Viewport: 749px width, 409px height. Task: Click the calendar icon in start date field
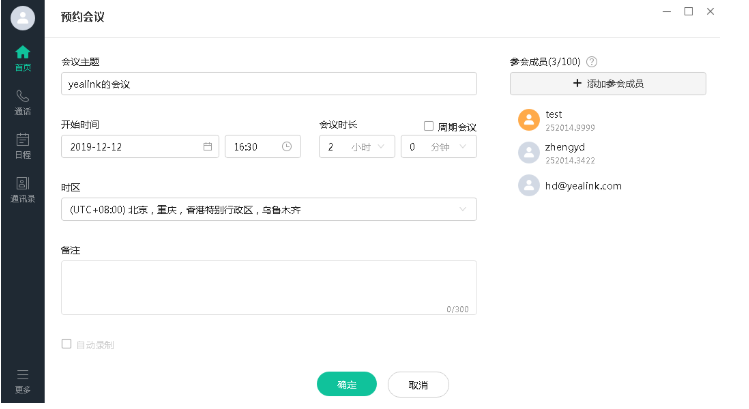pyautogui.click(x=208, y=146)
